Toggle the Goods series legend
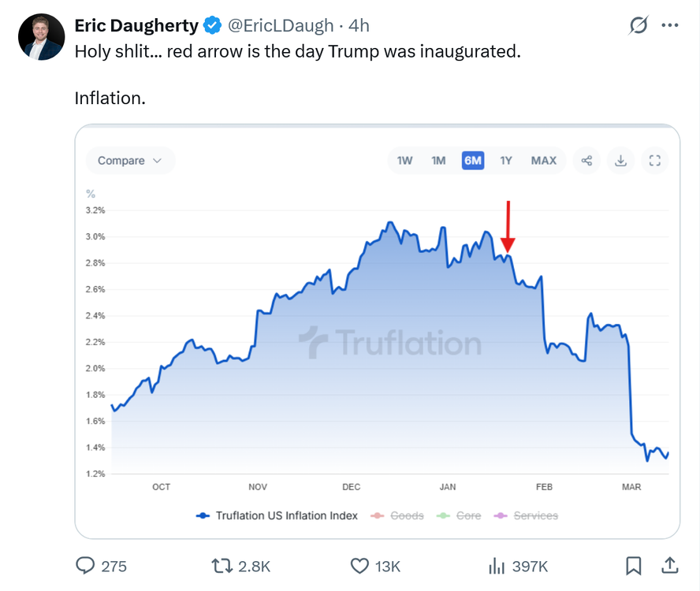700x591 pixels. click(398, 515)
